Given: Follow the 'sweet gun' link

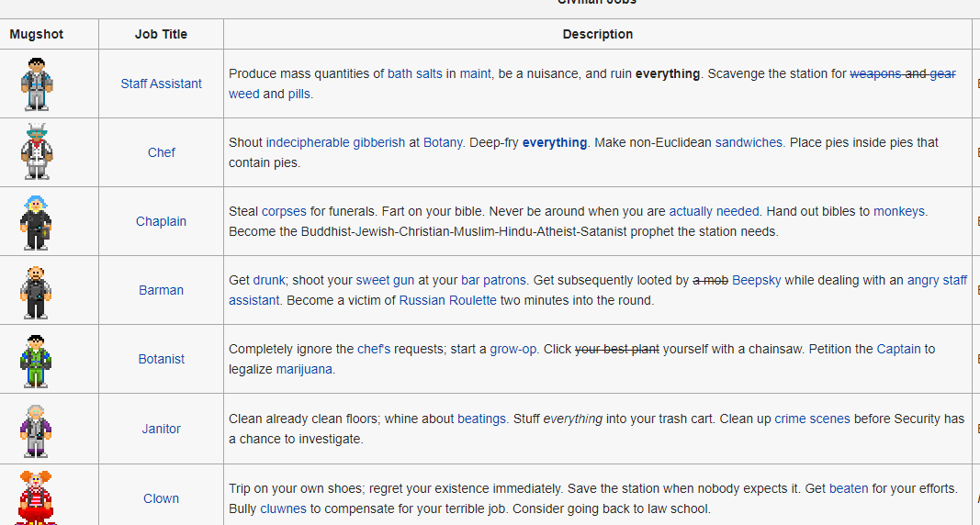Looking at the screenshot, I should (x=385, y=280).
